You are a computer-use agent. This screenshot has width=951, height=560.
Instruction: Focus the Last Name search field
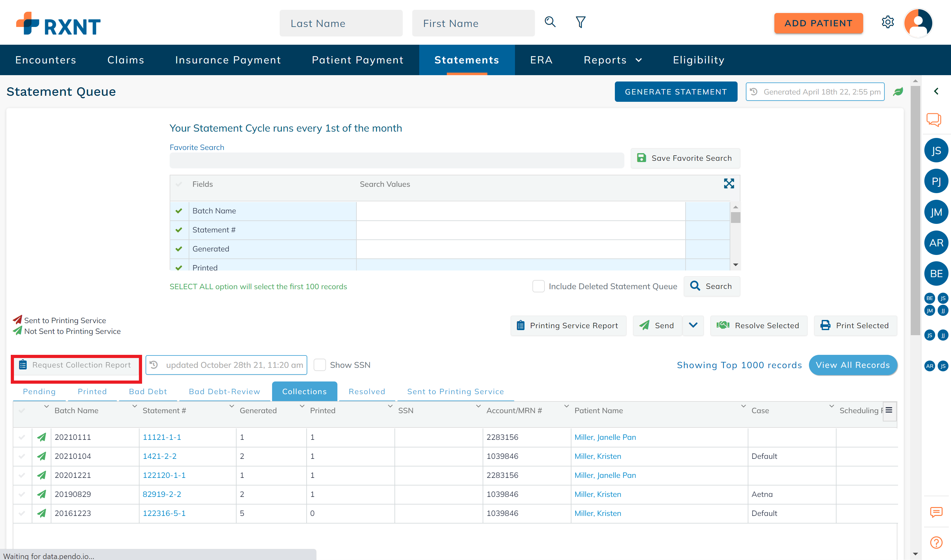(341, 23)
